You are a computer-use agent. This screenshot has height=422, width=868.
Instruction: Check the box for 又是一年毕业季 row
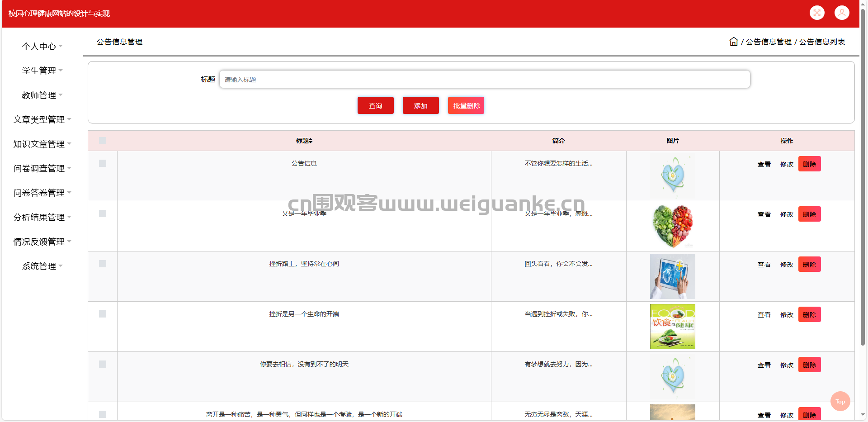(103, 213)
